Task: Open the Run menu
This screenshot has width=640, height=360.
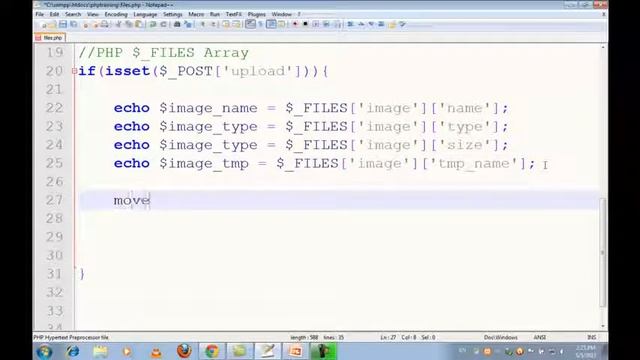Action: pos(215,14)
